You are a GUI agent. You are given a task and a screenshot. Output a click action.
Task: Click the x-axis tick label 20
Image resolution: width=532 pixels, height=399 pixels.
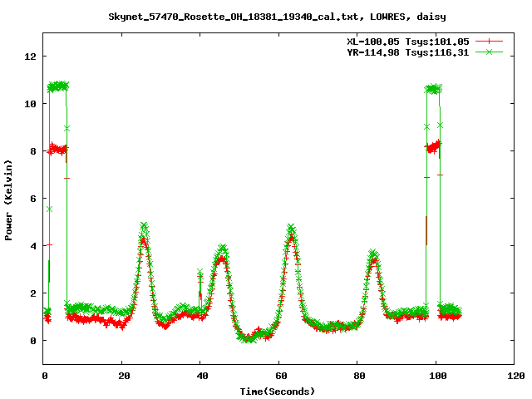[124, 376]
